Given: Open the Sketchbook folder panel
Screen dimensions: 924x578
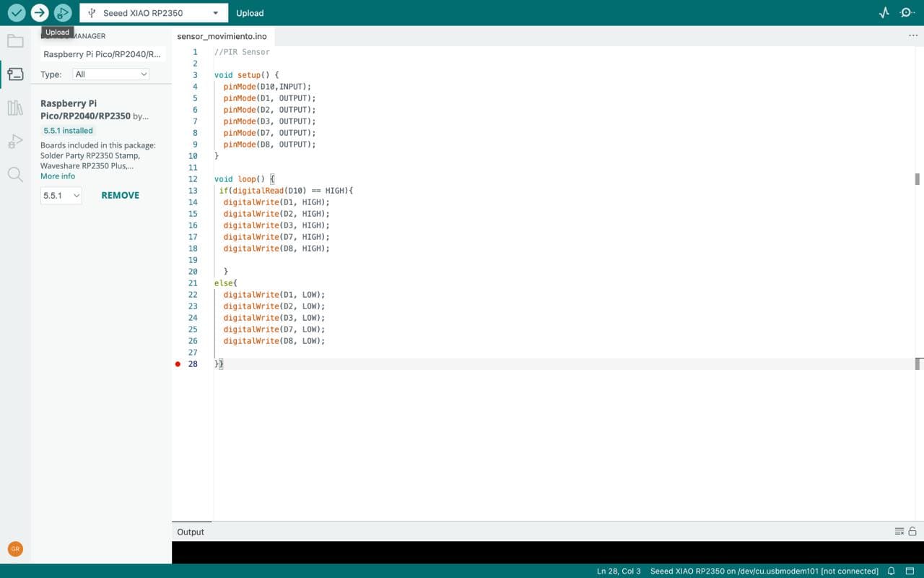Looking at the screenshot, I should (15, 40).
